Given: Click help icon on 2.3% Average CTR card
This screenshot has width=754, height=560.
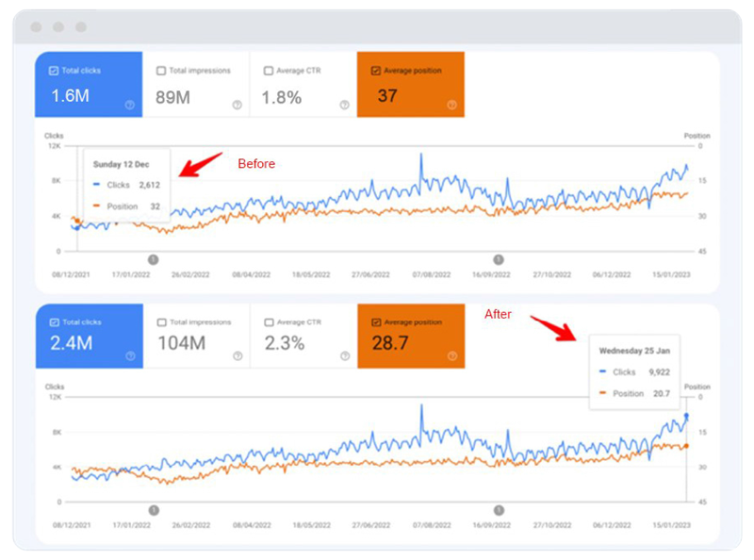Looking at the screenshot, I should click(344, 356).
